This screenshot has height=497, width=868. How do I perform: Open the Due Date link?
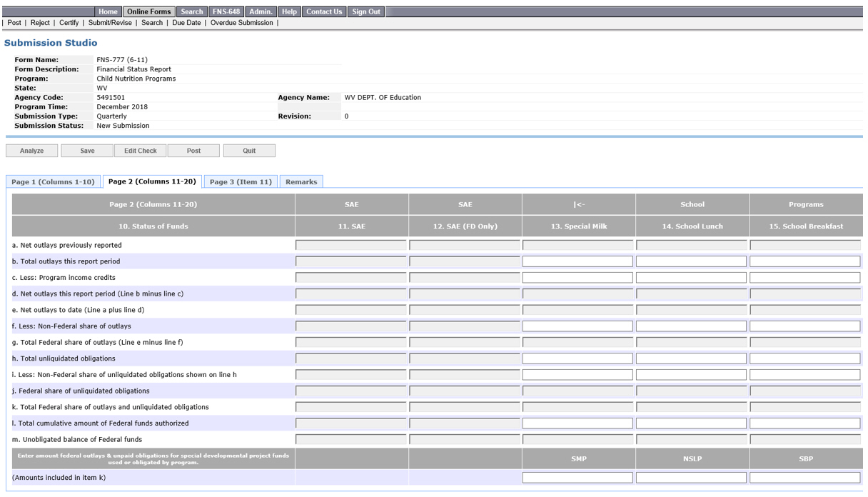[x=186, y=23]
